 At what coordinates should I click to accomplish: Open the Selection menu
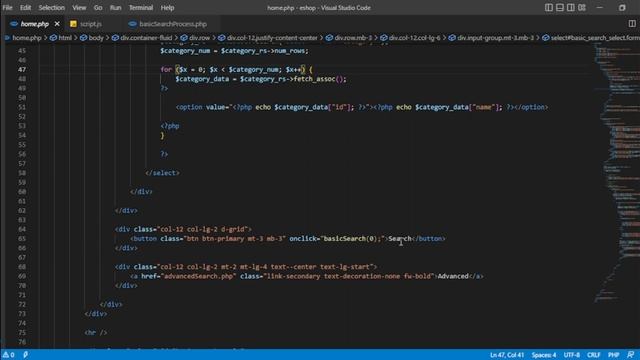coord(51,7)
